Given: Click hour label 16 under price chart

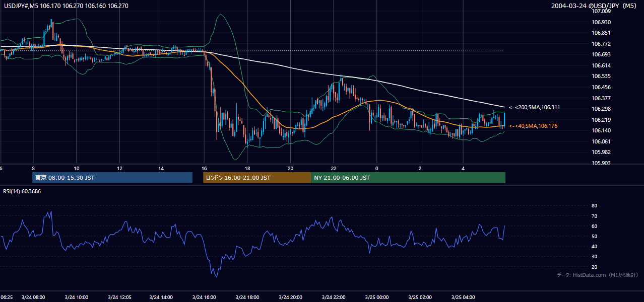Looking at the screenshot, I should point(204,168).
